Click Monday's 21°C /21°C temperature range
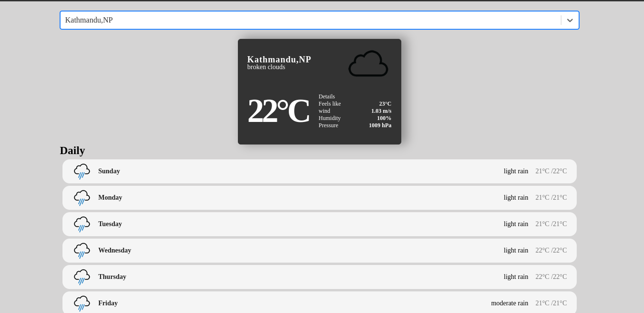Screen dimensions: 644x313 (x=551, y=198)
